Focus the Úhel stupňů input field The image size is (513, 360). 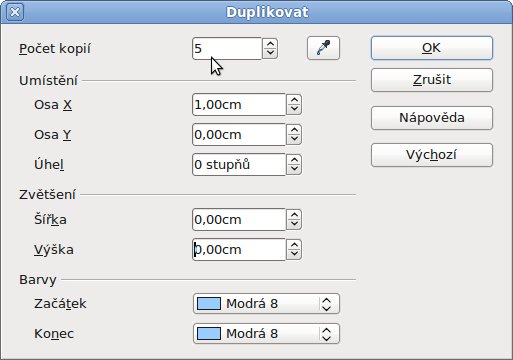tap(239, 165)
